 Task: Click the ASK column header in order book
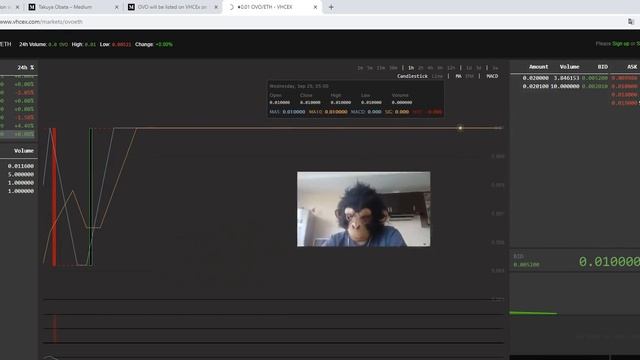(632, 67)
